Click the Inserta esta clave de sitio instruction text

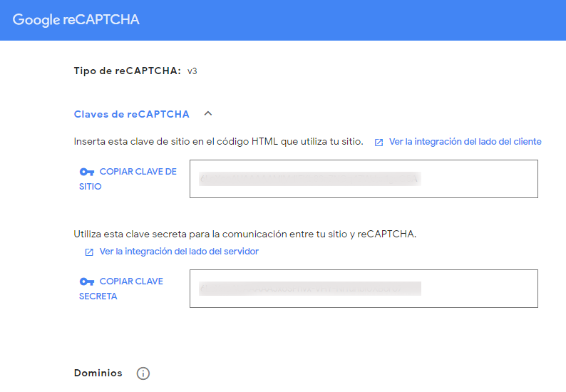pyautogui.click(x=218, y=142)
